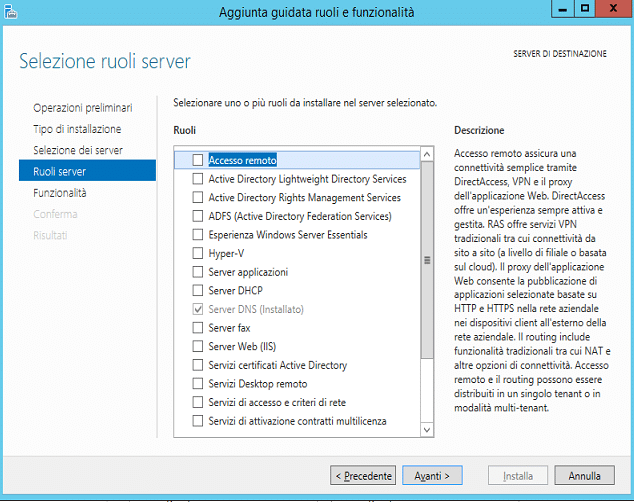The height and width of the screenshot is (502, 634).
Task: Select the Hyper-V role label
Action: click(x=226, y=253)
